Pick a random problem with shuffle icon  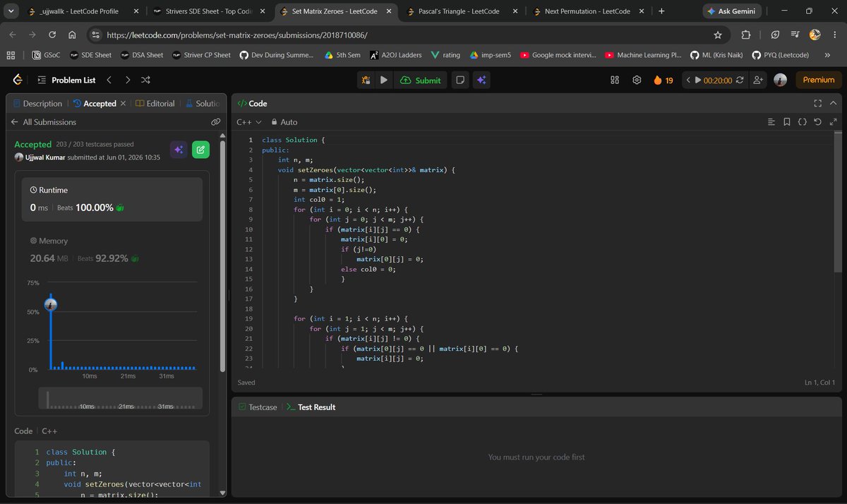pyautogui.click(x=145, y=80)
